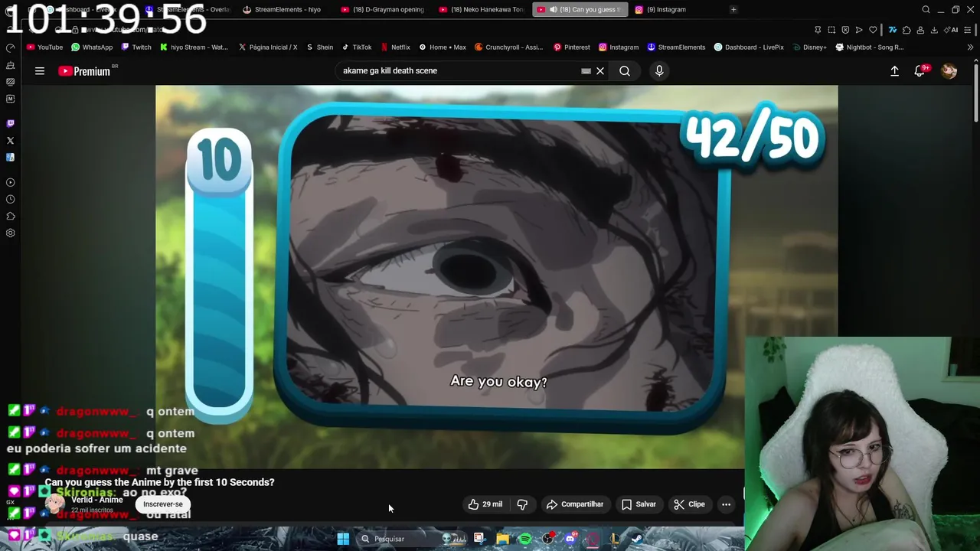Mute the playing 'Can you guess' tab
980x551 pixels.
[x=554, y=9]
